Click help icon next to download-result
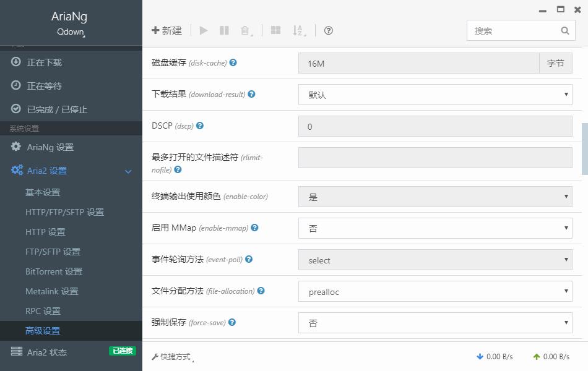The height and width of the screenshot is (371, 588). point(252,94)
